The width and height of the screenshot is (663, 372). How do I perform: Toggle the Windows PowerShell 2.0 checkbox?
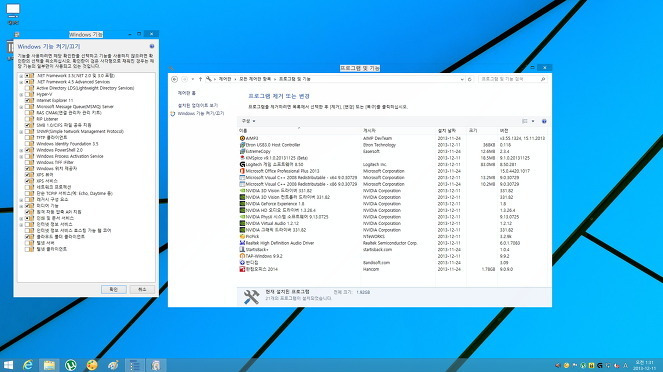pyautogui.click(x=27, y=150)
